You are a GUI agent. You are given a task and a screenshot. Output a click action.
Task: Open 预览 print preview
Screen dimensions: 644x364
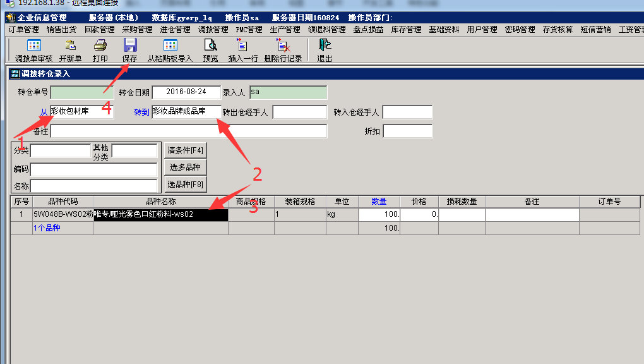point(210,45)
